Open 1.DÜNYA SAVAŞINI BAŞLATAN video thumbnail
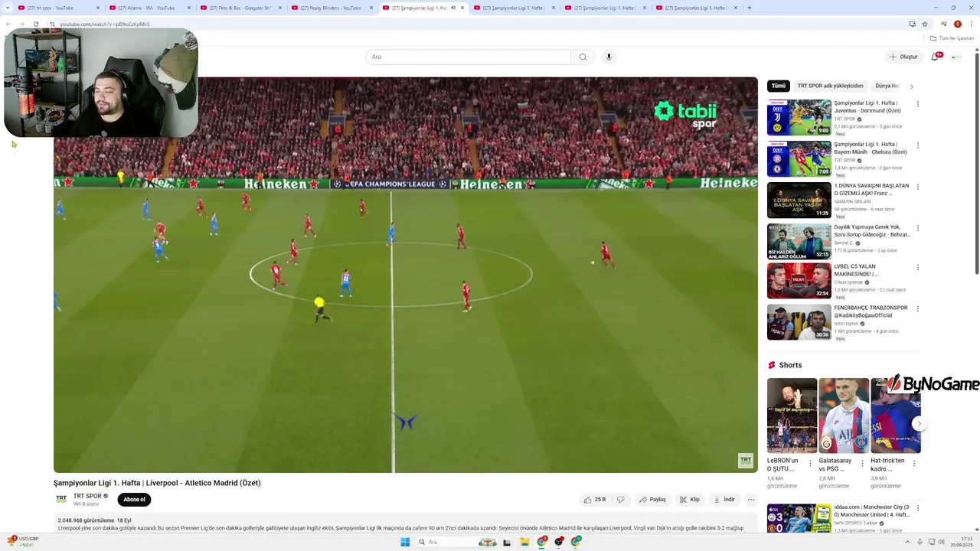 click(x=799, y=200)
